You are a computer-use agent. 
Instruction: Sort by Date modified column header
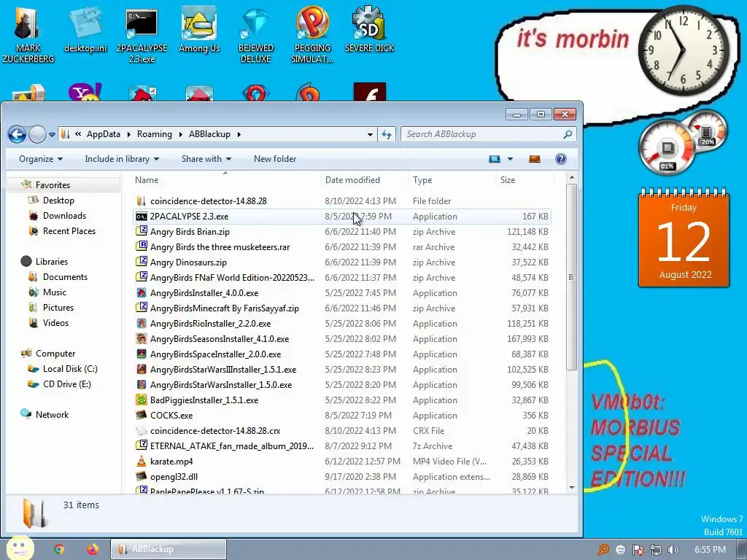click(364, 180)
